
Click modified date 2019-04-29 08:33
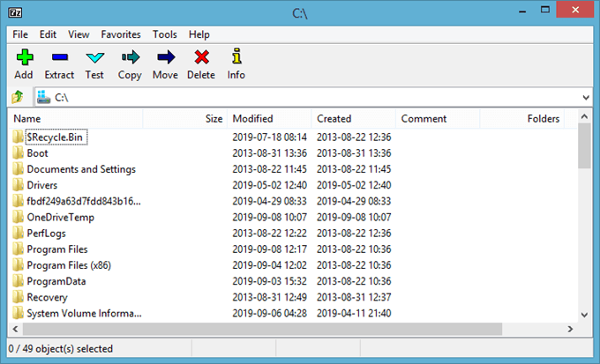tap(270, 201)
